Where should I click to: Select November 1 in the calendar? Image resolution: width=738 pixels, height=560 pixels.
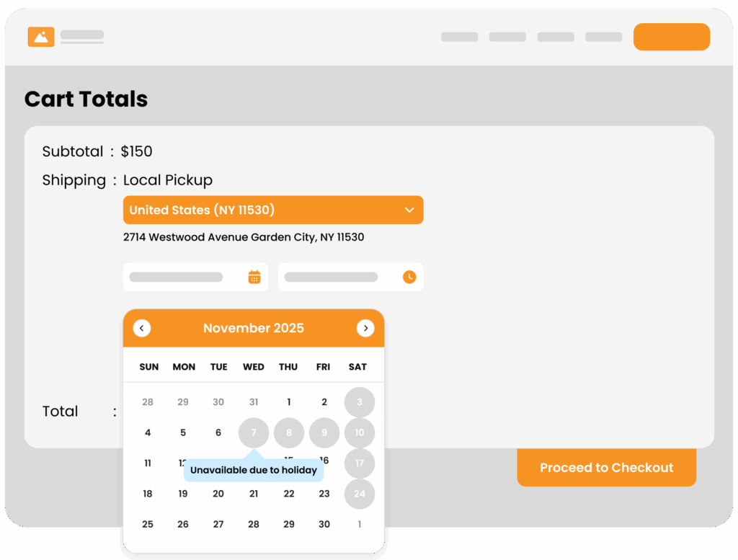point(289,402)
